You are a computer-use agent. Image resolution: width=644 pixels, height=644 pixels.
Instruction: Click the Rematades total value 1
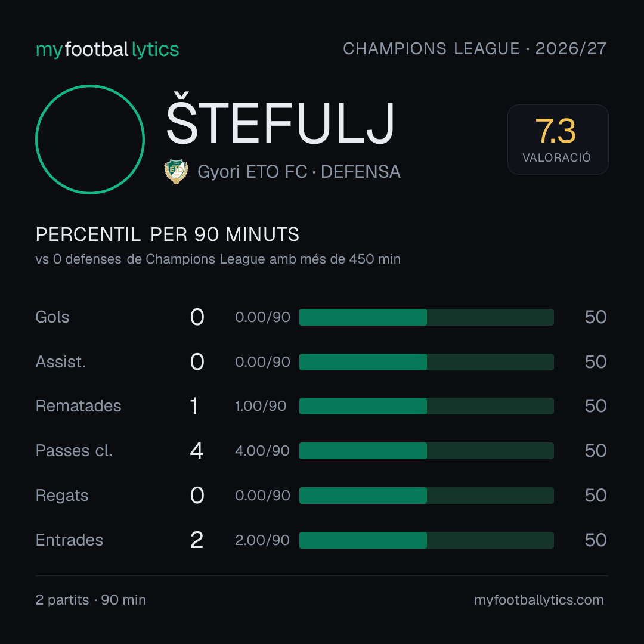tap(194, 406)
